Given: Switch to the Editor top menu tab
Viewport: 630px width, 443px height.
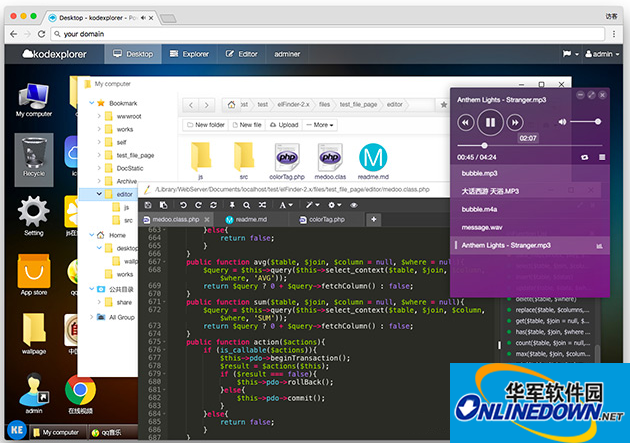Looking at the screenshot, I should (241, 54).
